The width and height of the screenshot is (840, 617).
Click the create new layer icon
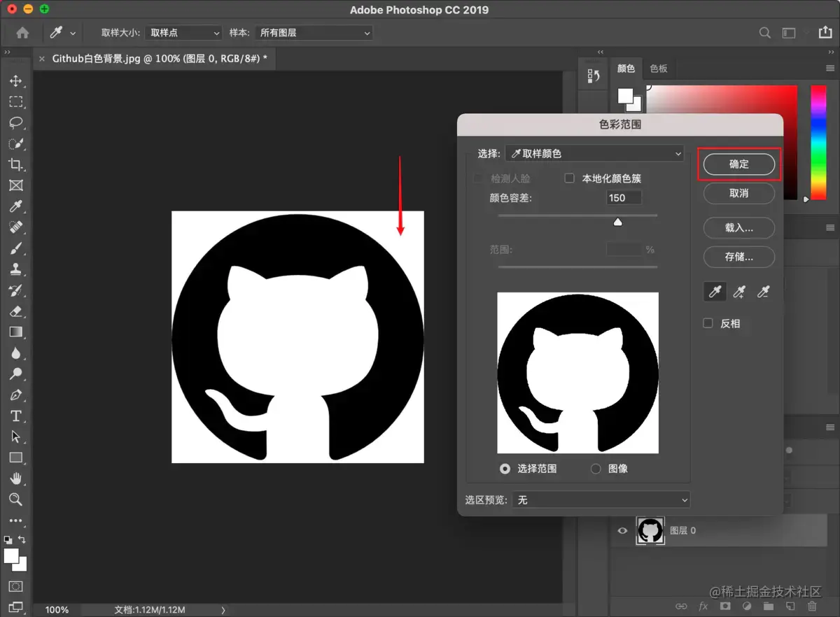pyautogui.click(x=790, y=607)
